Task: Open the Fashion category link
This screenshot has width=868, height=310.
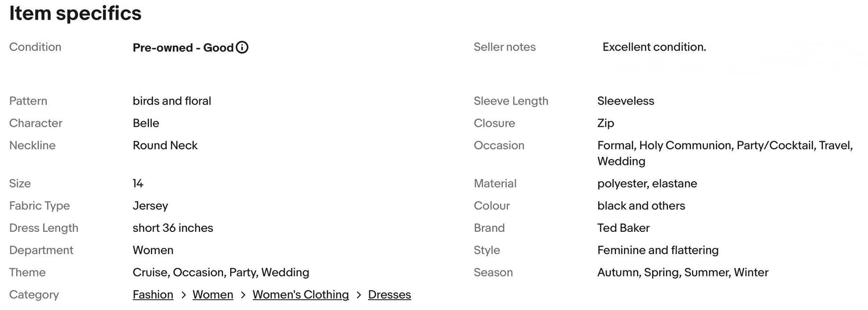Action: 153,295
